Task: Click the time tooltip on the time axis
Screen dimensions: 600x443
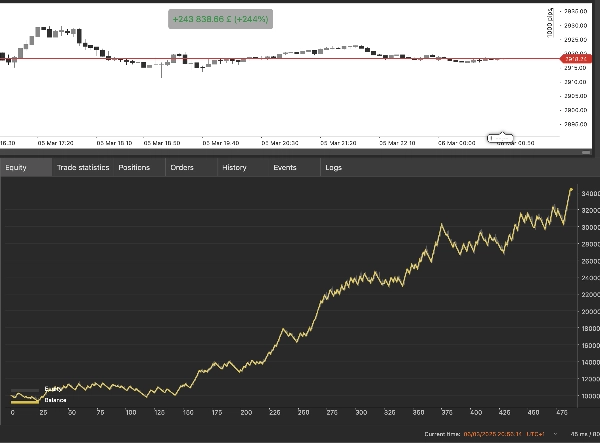Action: point(499,137)
